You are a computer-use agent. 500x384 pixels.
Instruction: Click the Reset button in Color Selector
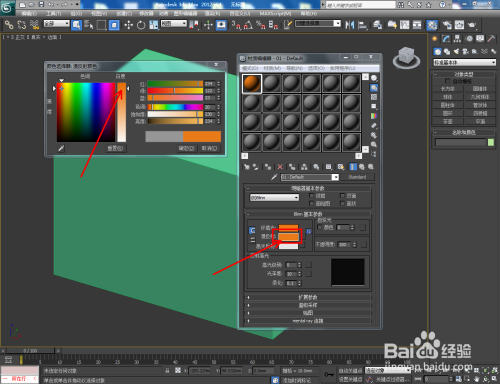[x=115, y=148]
